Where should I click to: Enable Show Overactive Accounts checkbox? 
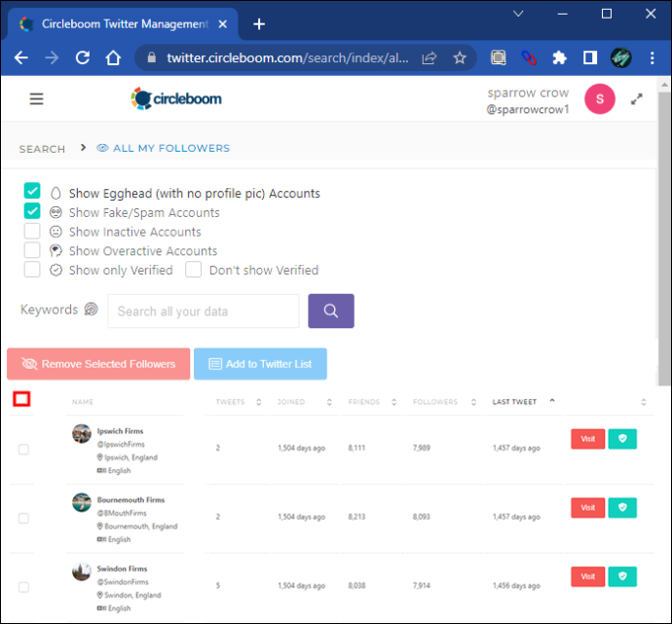click(32, 249)
